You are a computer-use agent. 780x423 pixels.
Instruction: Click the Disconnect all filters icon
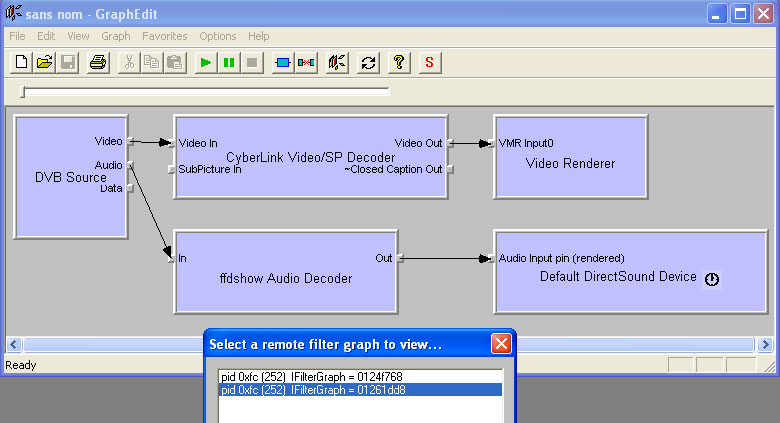coord(306,63)
